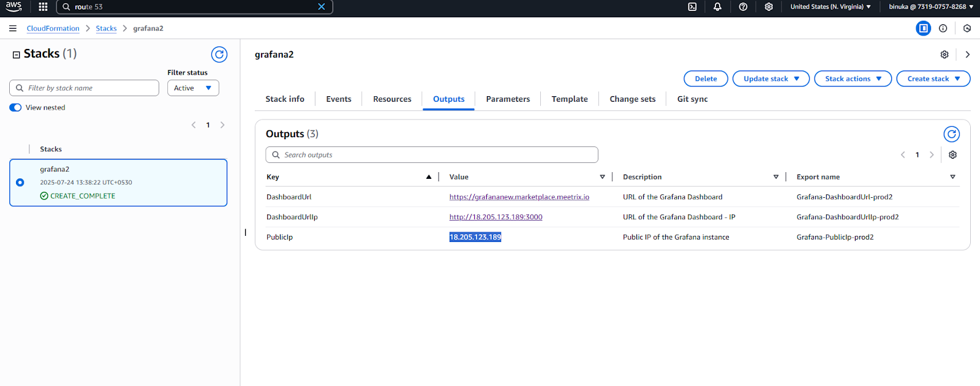This screenshot has width=980, height=386.
Task: Open the services grid menu
Action: [x=43, y=7]
